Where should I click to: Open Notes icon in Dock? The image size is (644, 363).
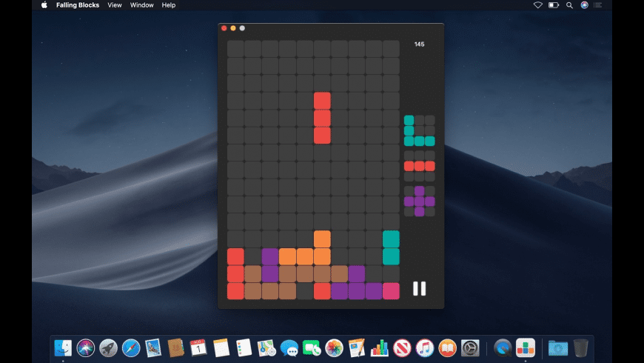(x=221, y=348)
